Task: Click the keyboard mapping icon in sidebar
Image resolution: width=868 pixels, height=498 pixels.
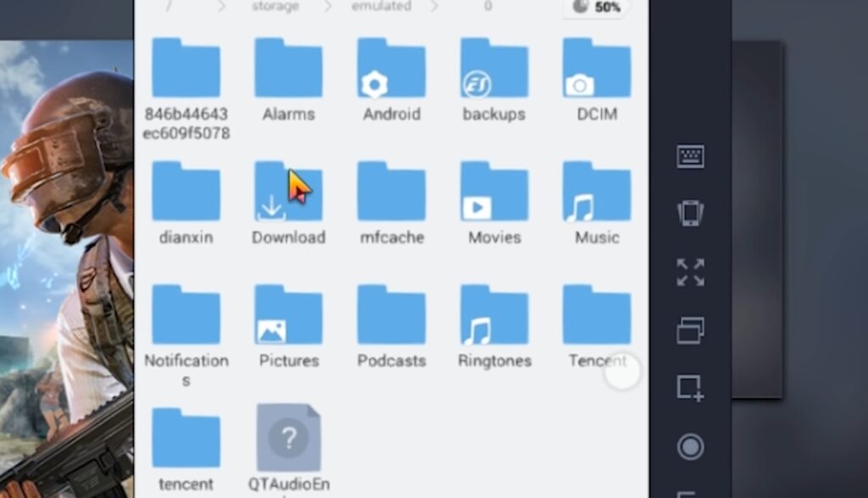Action: pyautogui.click(x=690, y=157)
